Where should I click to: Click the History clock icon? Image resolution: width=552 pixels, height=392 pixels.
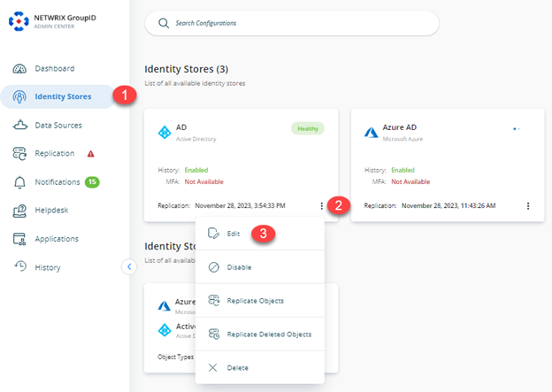click(x=19, y=267)
